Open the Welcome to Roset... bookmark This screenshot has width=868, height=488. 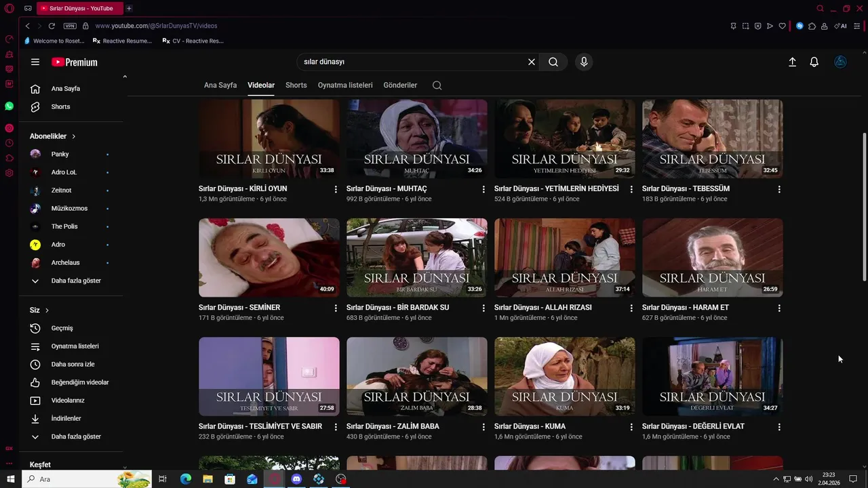(x=54, y=41)
